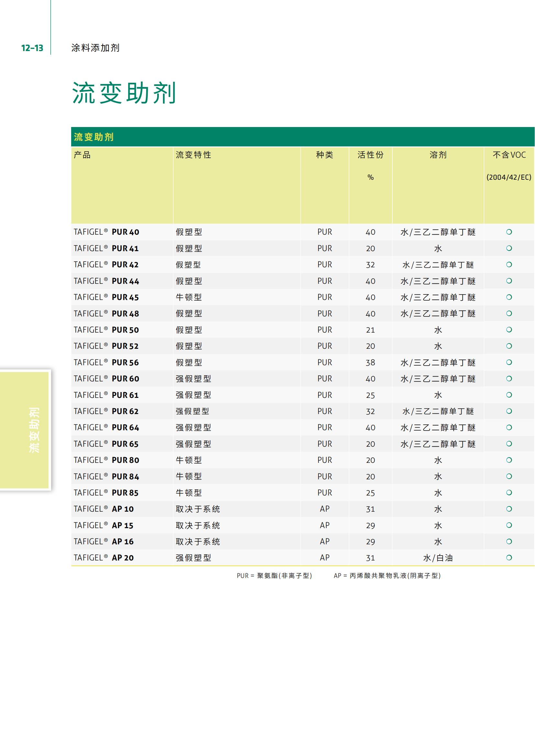
Task: Click solvent 水/白油 in the AP 20 row
Action: [x=438, y=558]
